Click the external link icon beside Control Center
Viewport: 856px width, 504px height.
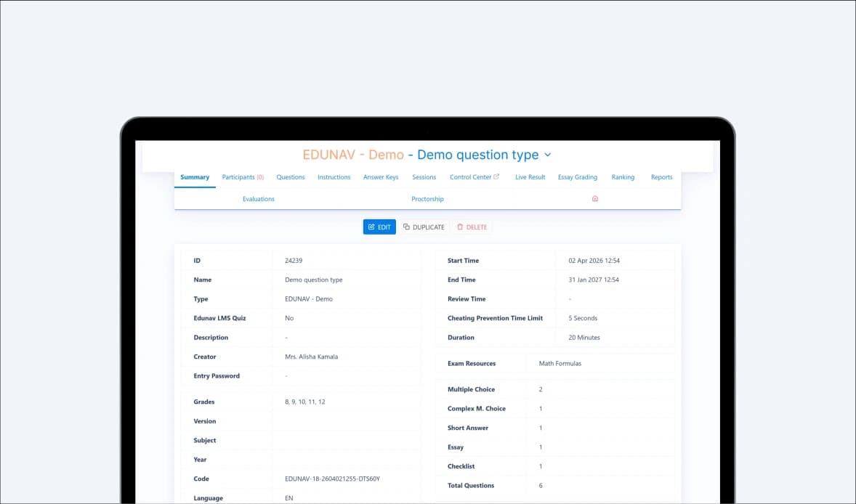497,176
